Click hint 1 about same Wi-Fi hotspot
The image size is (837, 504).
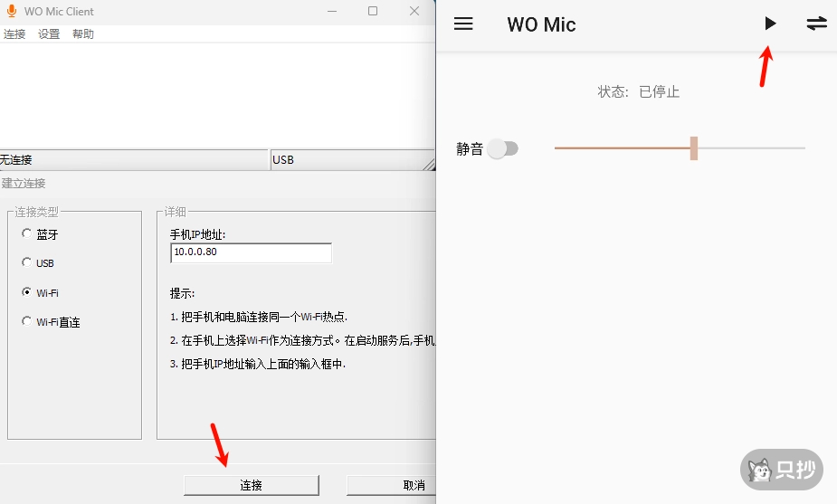coord(259,317)
